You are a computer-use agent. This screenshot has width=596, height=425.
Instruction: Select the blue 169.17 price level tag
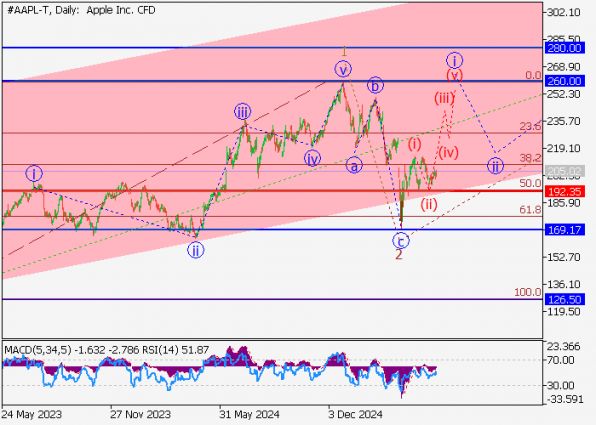pyautogui.click(x=564, y=230)
